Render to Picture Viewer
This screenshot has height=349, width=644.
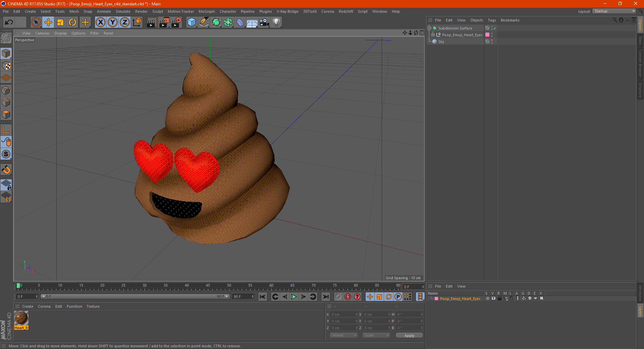click(x=164, y=22)
